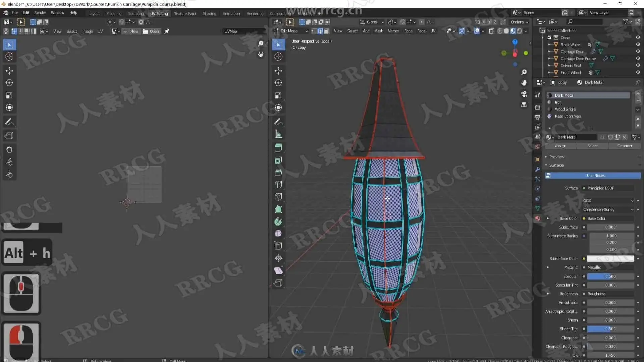Click the Deselect material button
The image size is (644, 362).
pos(624,146)
